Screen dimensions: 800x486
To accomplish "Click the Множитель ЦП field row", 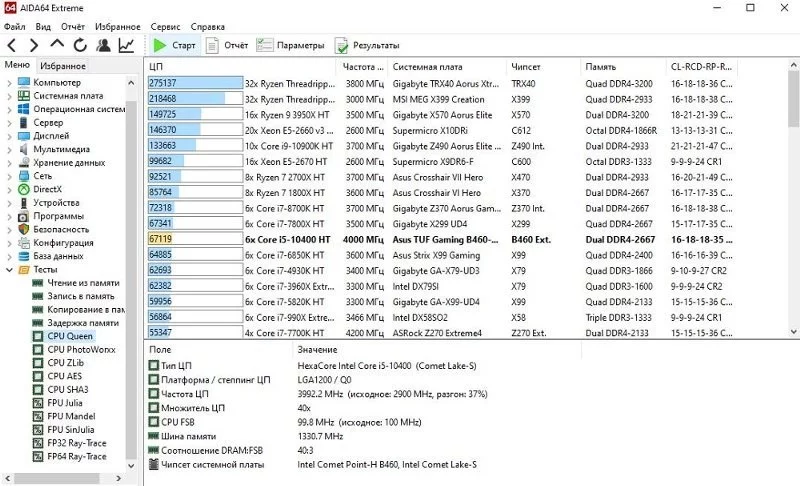I will (x=230, y=408).
